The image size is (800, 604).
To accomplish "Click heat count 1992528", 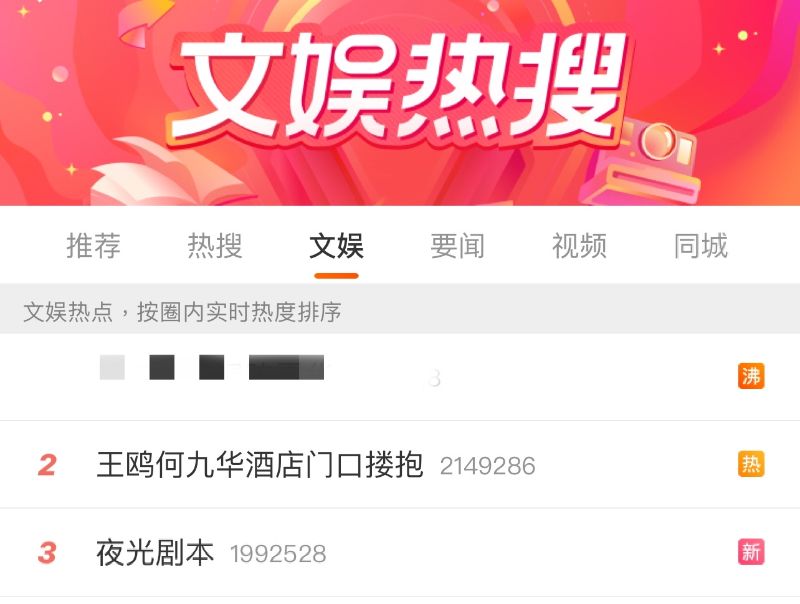I will click(x=278, y=554).
